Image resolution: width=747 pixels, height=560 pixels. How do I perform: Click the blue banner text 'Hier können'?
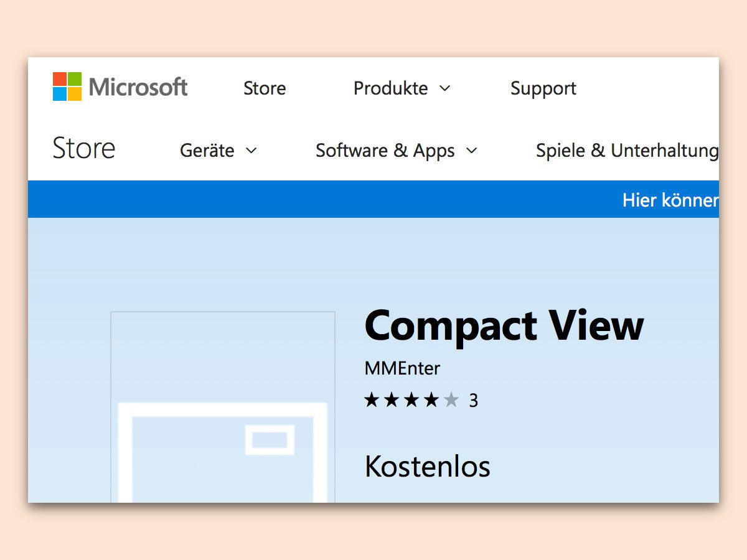pos(670,200)
